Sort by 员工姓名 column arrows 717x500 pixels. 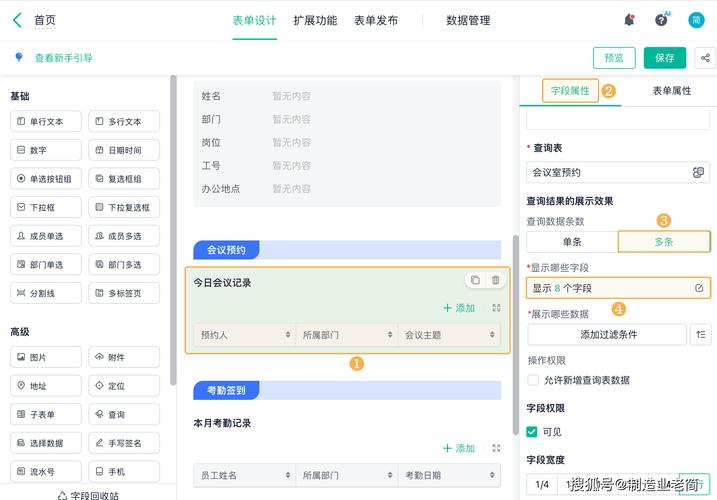[x=288, y=475]
